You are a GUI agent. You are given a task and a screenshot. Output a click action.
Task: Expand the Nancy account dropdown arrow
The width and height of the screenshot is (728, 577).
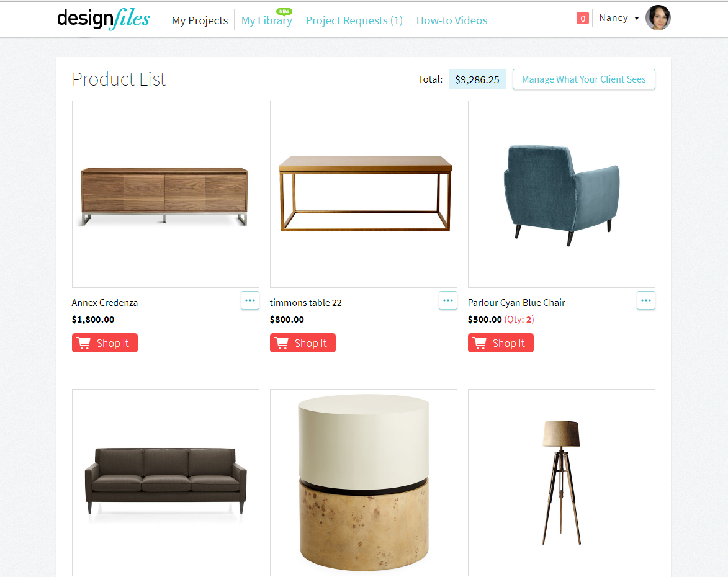click(637, 18)
